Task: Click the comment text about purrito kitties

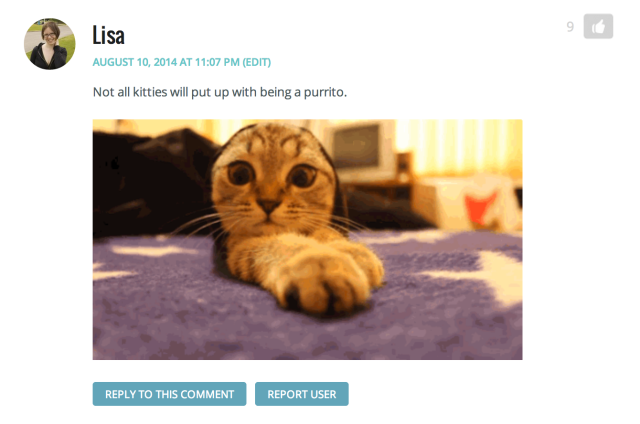Action: click(x=220, y=92)
